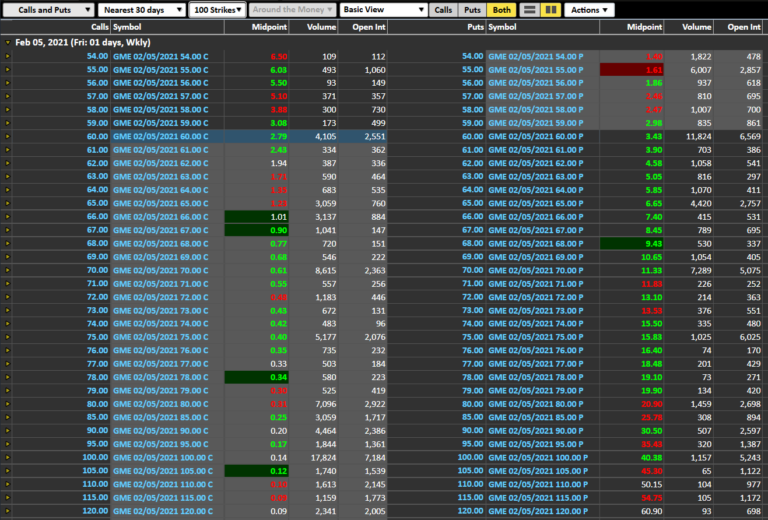Image resolution: width=768 pixels, height=520 pixels.
Task: Click the 110.00 put strike price
Action: click(470, 484)
